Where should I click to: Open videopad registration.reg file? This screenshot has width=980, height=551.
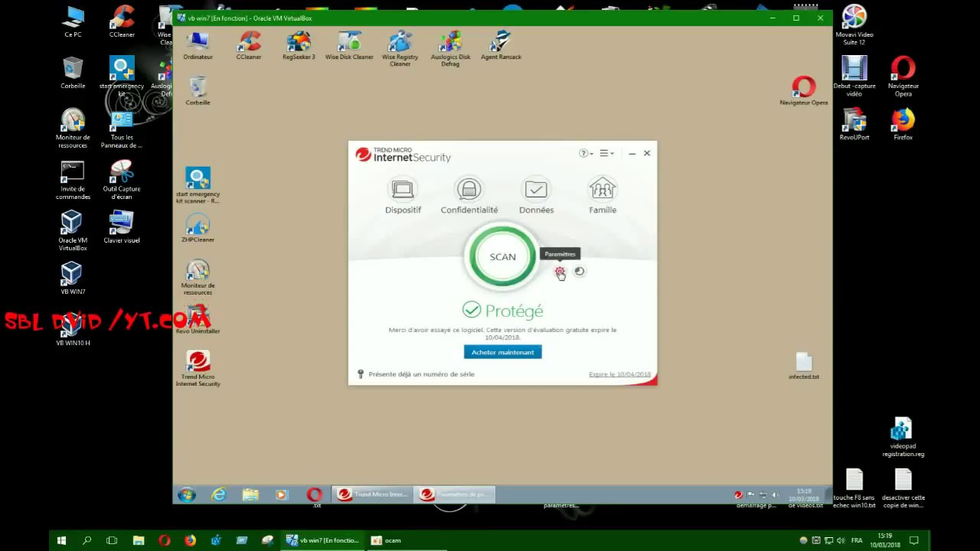[903, 437]
